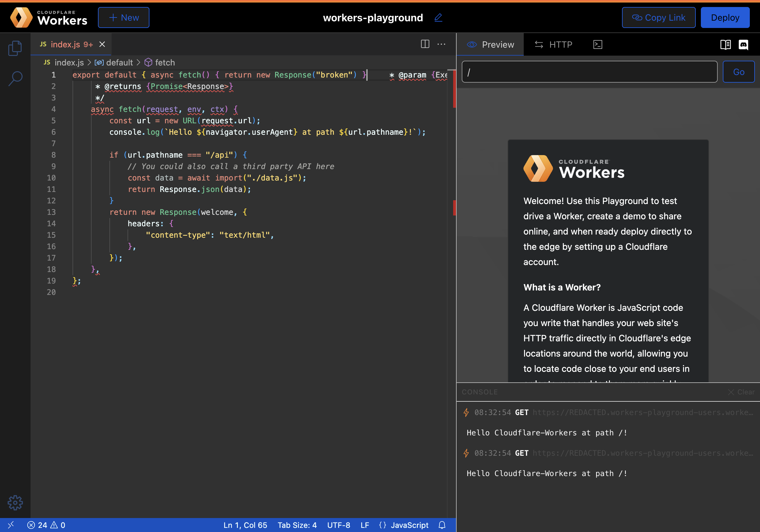Change LF end-of-line sequence
This screenshot has height=532, width=760.
coord(365,525)
